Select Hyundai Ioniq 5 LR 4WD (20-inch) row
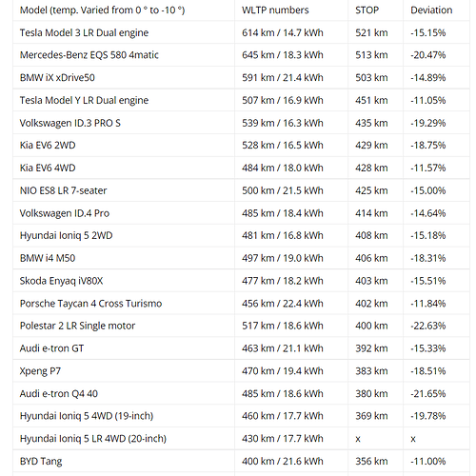This screenshot has height=476, width=476. point(241,439)
